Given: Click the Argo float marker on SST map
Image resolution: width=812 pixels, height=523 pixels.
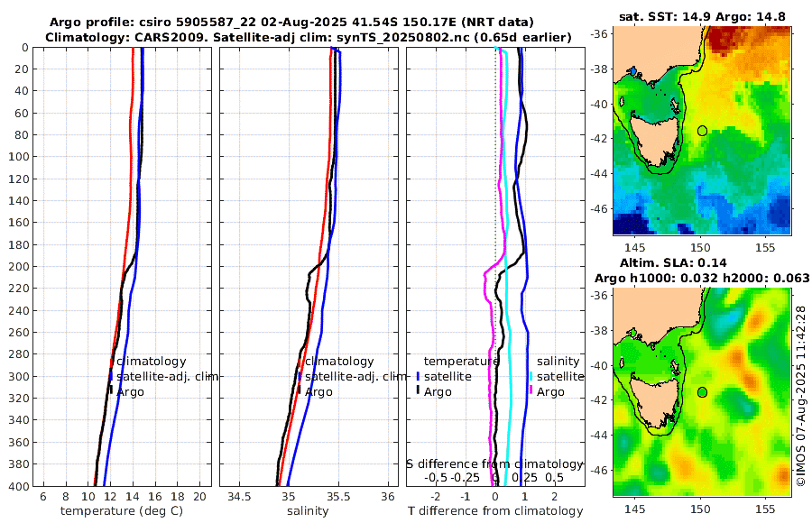Looking at the screenshot, I should [x=702, y=131].
